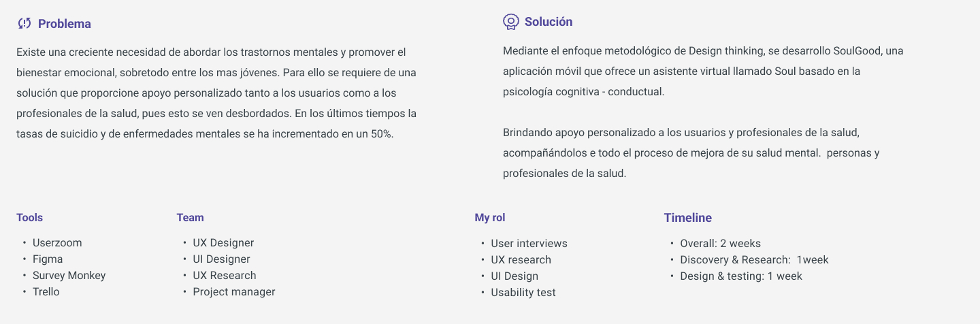The height and width of the screenshot is (324, 980).
Task: Click the Survey Monkey tool entry
Action: 69,276
